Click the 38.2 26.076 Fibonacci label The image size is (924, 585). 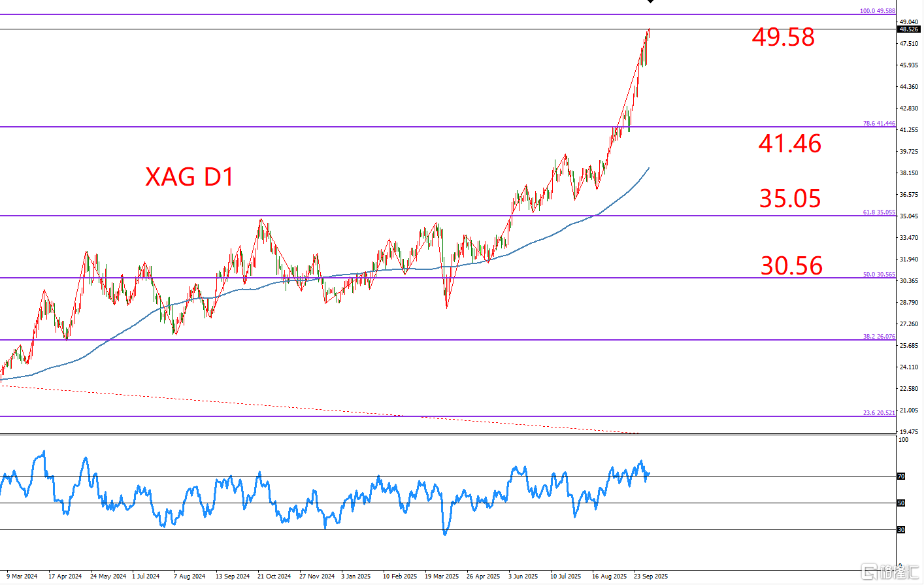[878, 337]
